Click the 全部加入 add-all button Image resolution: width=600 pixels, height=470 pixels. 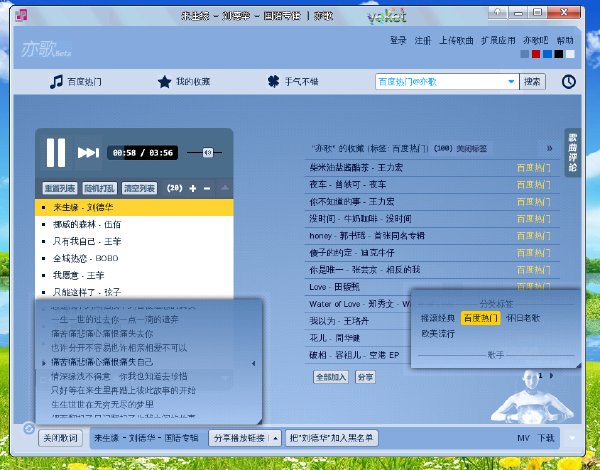coord(331,377)
